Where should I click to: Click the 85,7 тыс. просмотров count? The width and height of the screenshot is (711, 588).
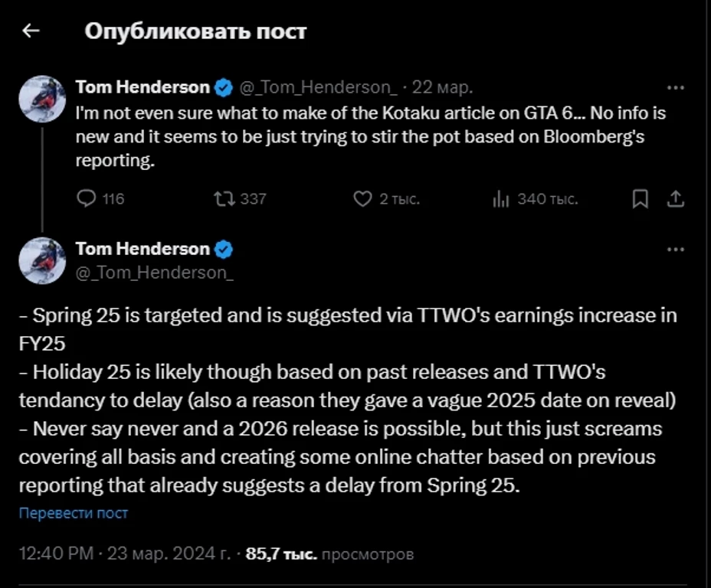pyautogui.click(x=329, y=554)
